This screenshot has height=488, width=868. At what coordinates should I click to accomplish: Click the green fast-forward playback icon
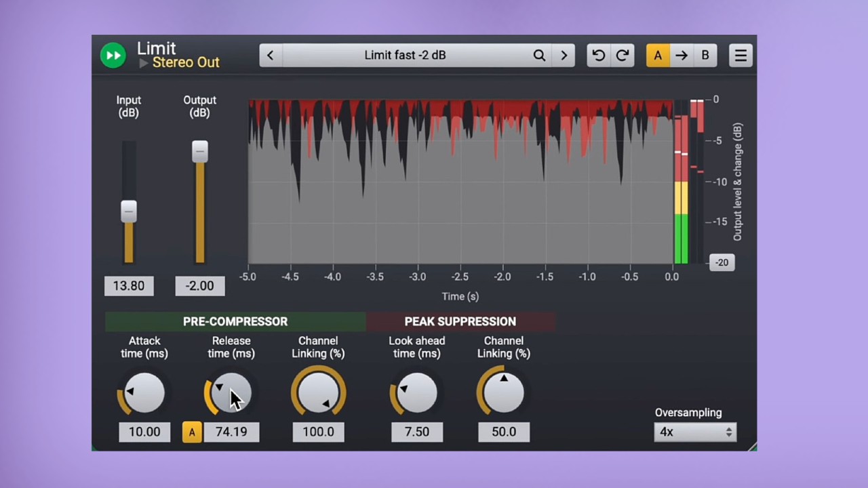pos(113,55)
